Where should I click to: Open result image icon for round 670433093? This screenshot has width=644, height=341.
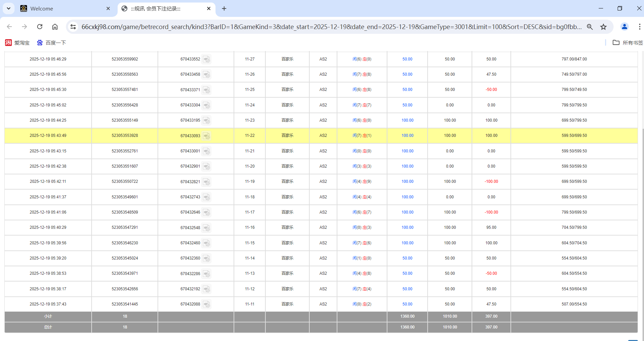click(x=207, y=136)
